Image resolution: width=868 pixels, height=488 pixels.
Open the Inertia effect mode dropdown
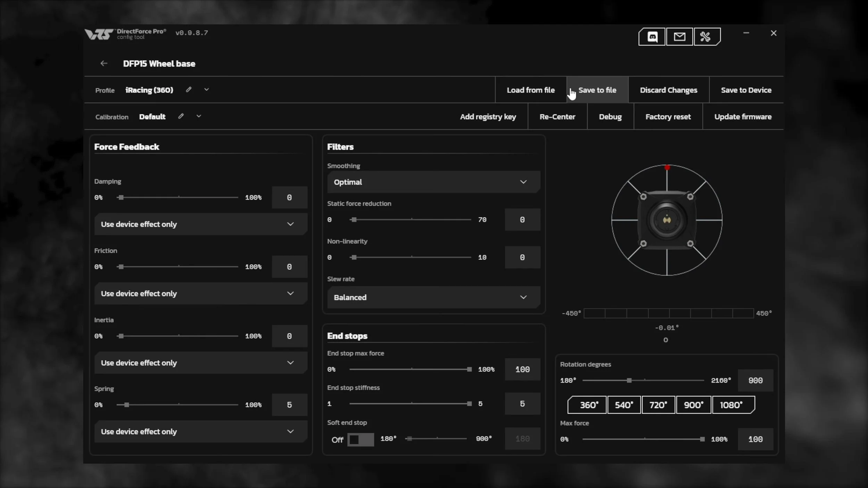click(200, 363)
